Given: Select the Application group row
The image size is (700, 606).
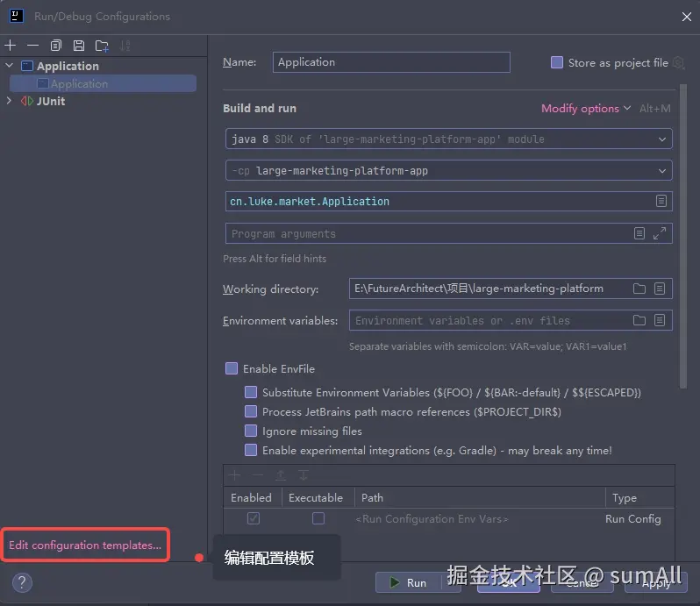Looking at the screenshot, I should [x=103, y=66].
